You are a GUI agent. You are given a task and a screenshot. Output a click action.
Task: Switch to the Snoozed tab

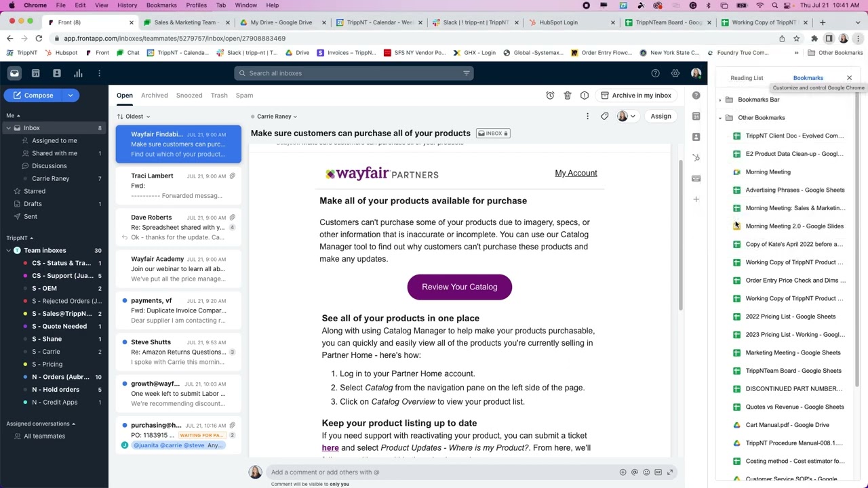[189, 96]
